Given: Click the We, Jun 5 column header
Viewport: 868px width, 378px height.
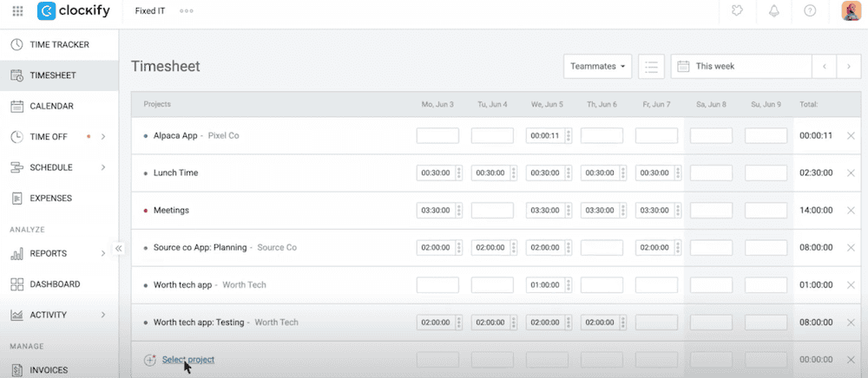Looking at the screenshot, I should [547, 104].
